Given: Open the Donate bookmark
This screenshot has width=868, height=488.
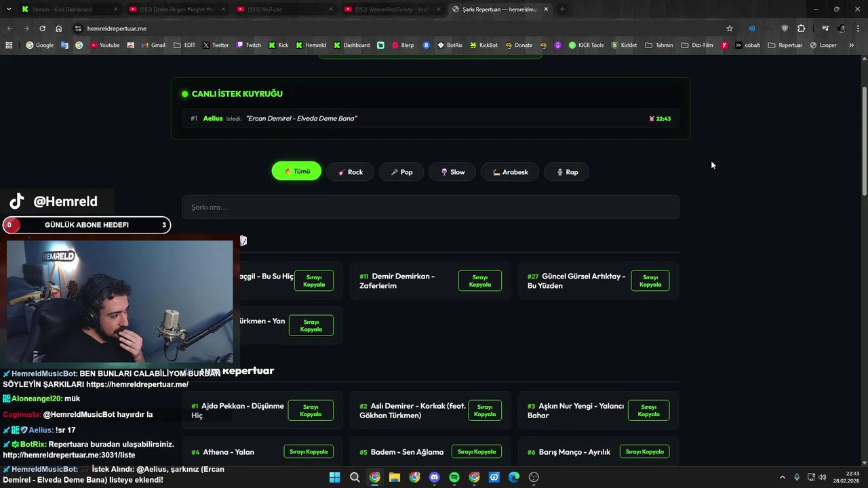Looking at the screenshot, I should click(x=519, y=45).
